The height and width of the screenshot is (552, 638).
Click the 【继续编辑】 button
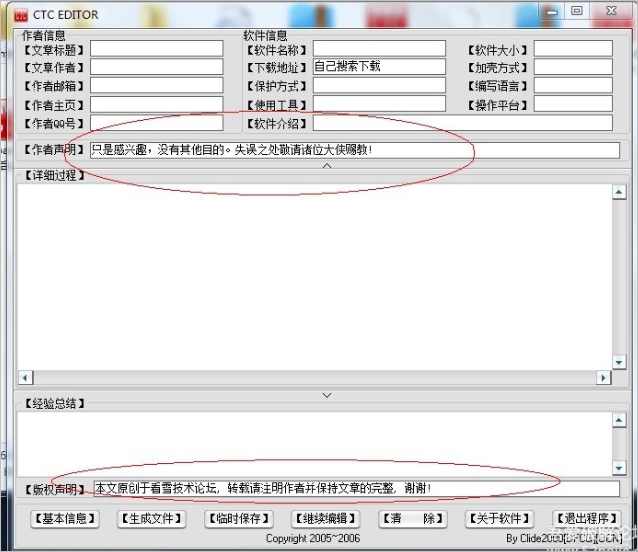click(326, 519)
